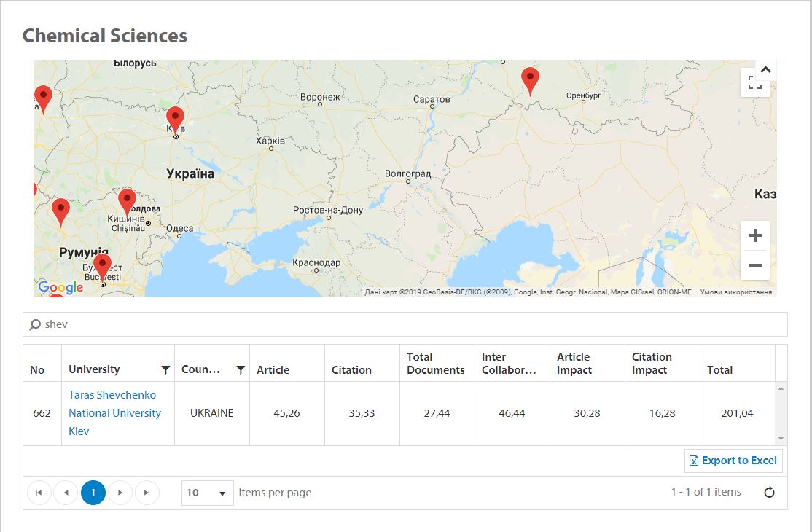Go to the next page
This screenshot has width=812, height=532.
point(120,493)
